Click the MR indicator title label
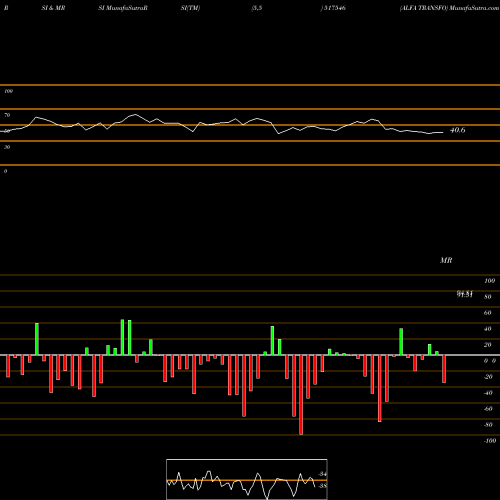This screenshot has height=500, width=500. [x=446, y=260]
